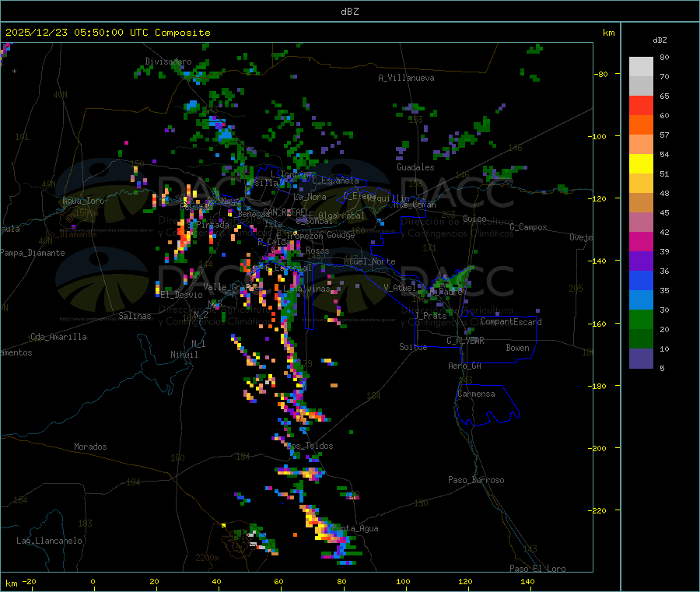Screen dimensions: 700x592
Task: Click the Soitue map label
Action: point(413,347)
